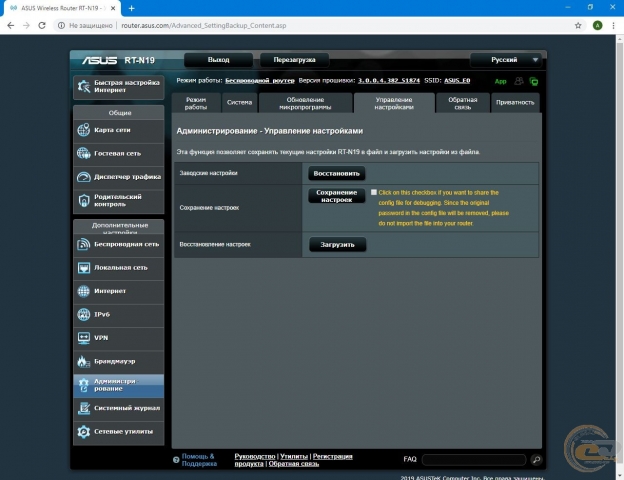Screen dimensions: 624x480
Task: Open Chrome's three-dot menu
Action: pyautogui.click(x=613, y=25)
